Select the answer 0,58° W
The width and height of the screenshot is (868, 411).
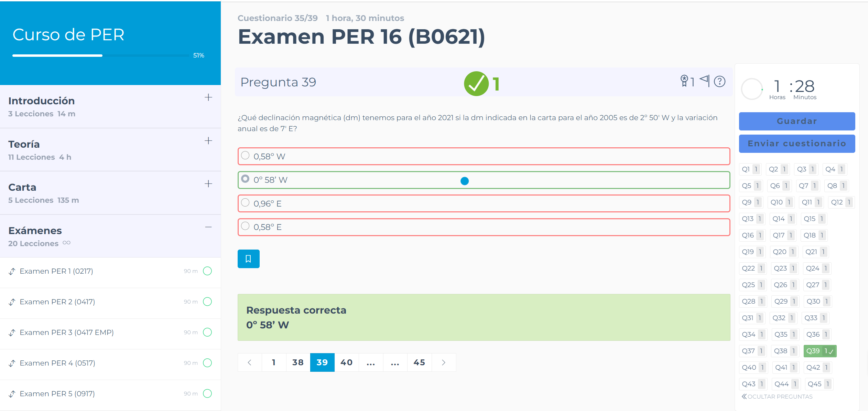click(245, 156)
